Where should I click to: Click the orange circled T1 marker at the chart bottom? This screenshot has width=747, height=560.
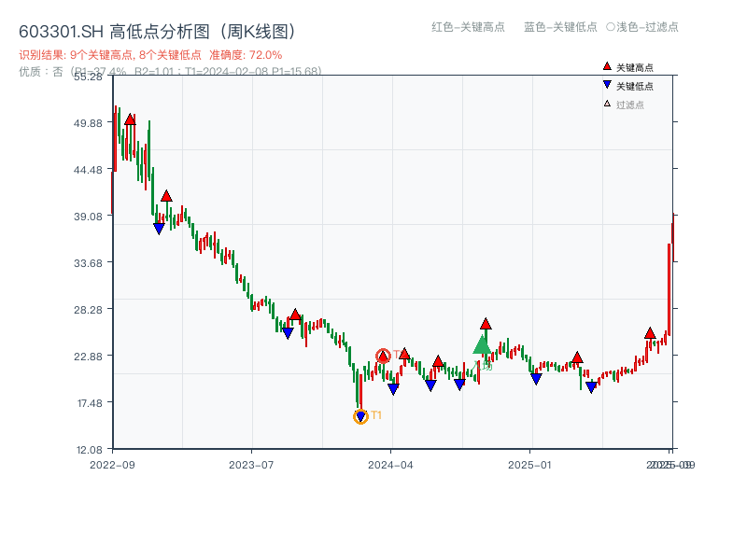361,415
